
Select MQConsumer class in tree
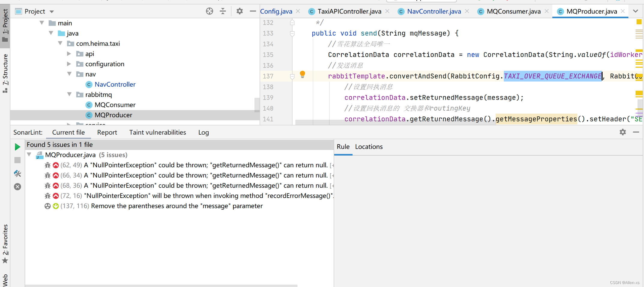pos(115,105)
